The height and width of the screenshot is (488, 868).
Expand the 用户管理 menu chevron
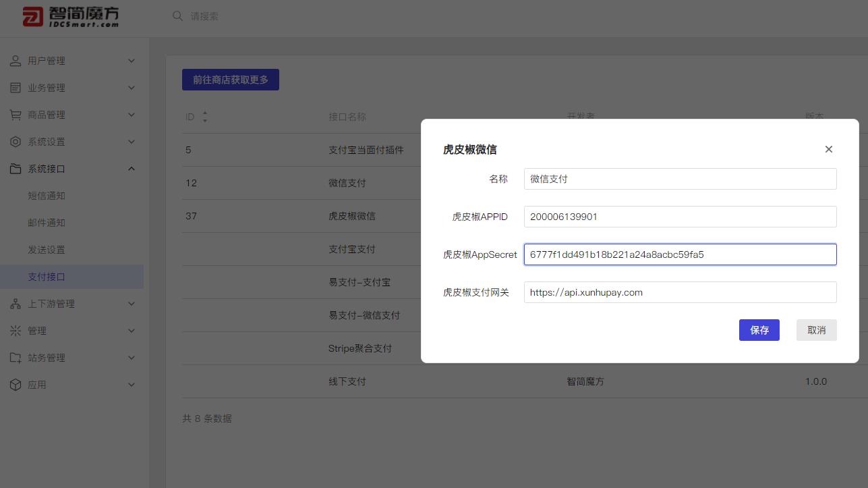point(132,61)
